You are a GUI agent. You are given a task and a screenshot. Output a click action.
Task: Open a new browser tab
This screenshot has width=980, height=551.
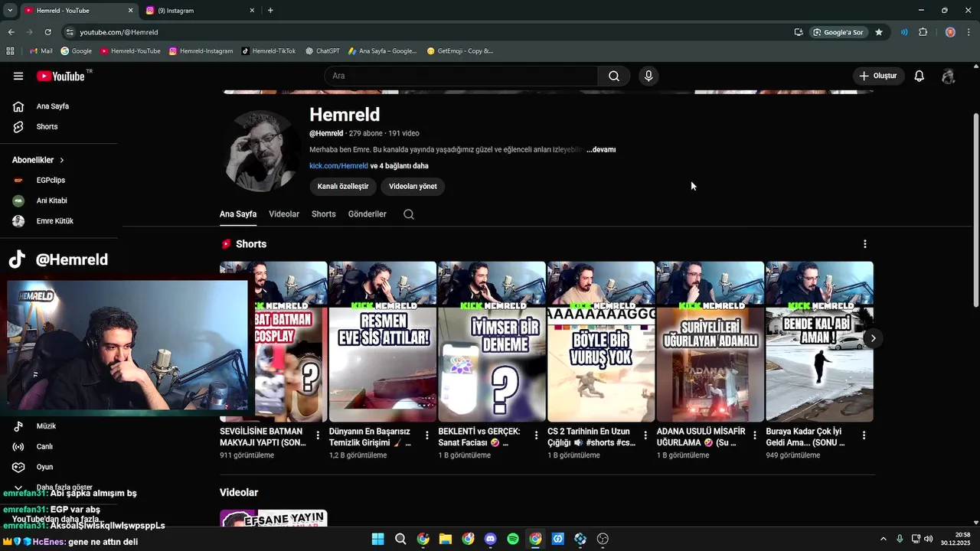[x=270, y=11]
